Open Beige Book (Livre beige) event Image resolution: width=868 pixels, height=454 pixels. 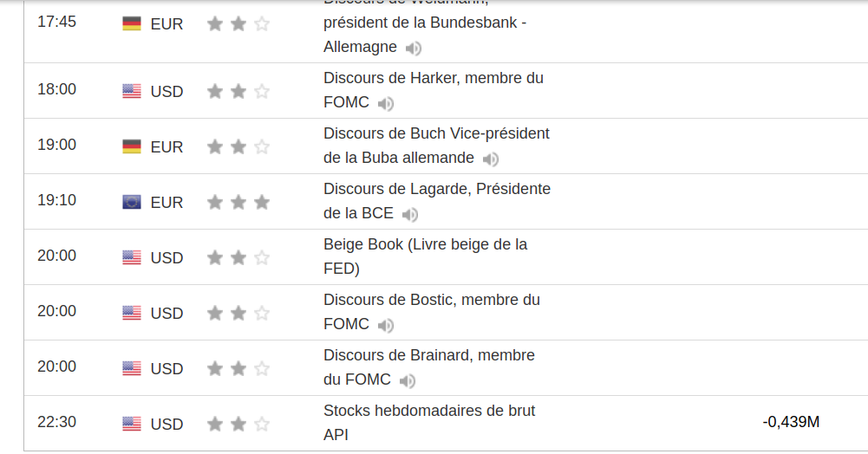pyautogui.click(x=425, y=244)
